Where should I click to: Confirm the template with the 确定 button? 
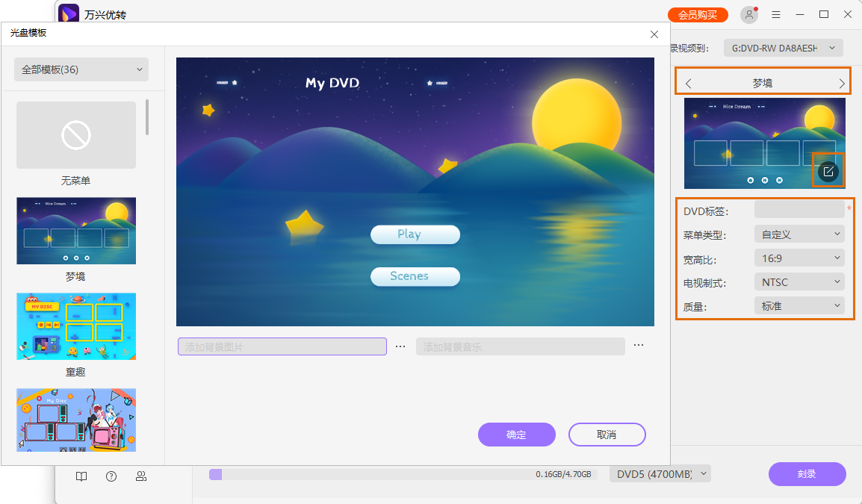tap(517, 435)
